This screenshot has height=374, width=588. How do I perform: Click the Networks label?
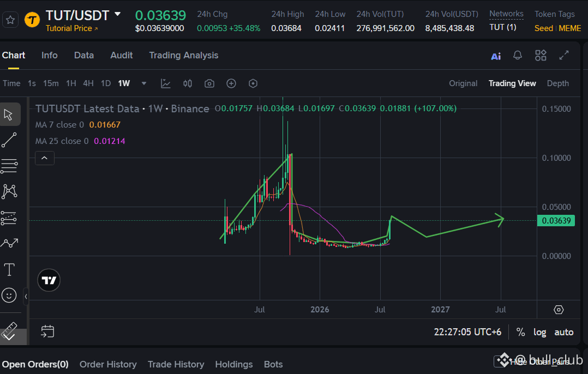pyautogui.click(x=506, y=14)
